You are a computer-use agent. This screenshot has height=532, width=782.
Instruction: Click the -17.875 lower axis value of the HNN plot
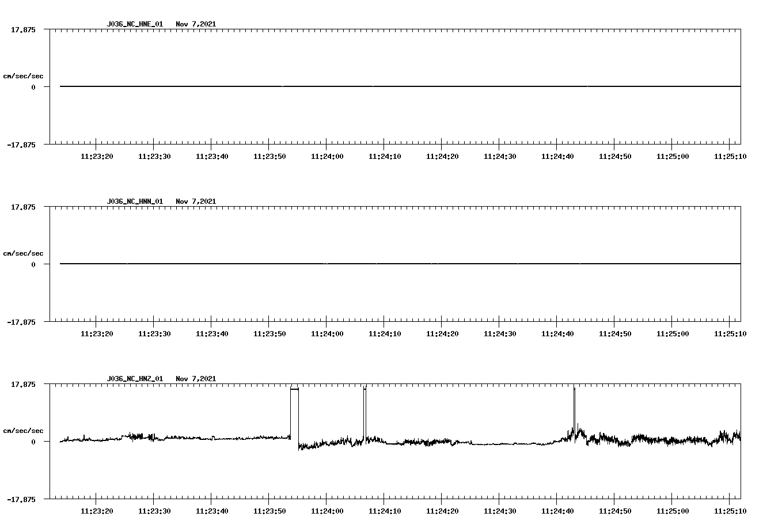(x=21, y=322)
